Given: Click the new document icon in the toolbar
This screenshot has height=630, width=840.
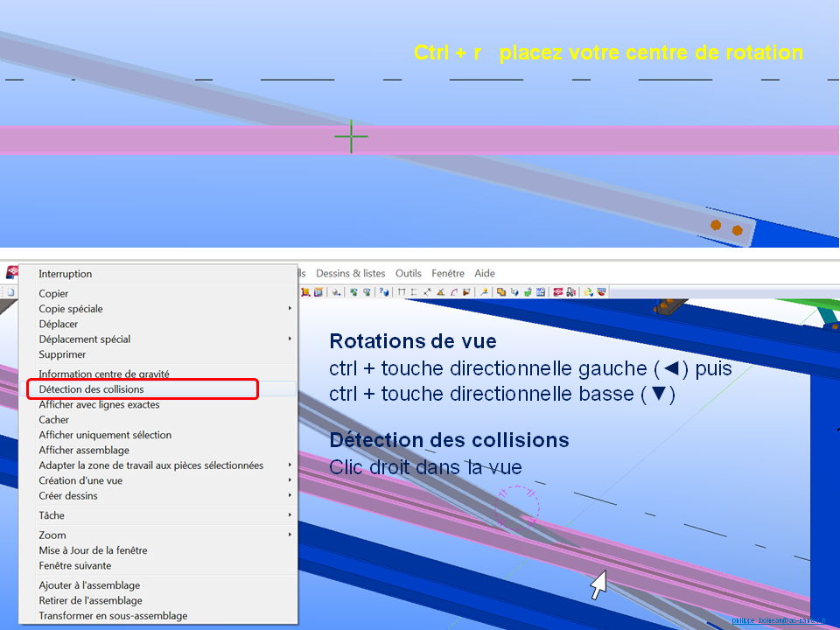Looking at the screenshot, I should [x=10, y=292].
